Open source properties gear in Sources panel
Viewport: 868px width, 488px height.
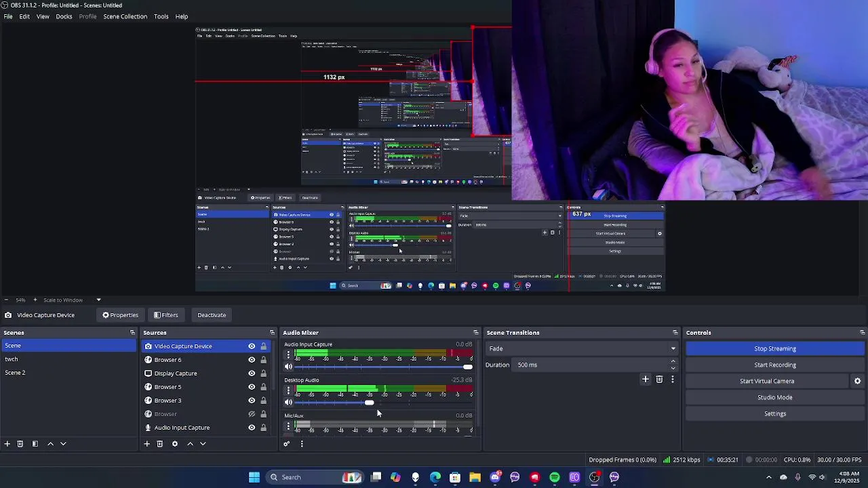click(175, 444)
